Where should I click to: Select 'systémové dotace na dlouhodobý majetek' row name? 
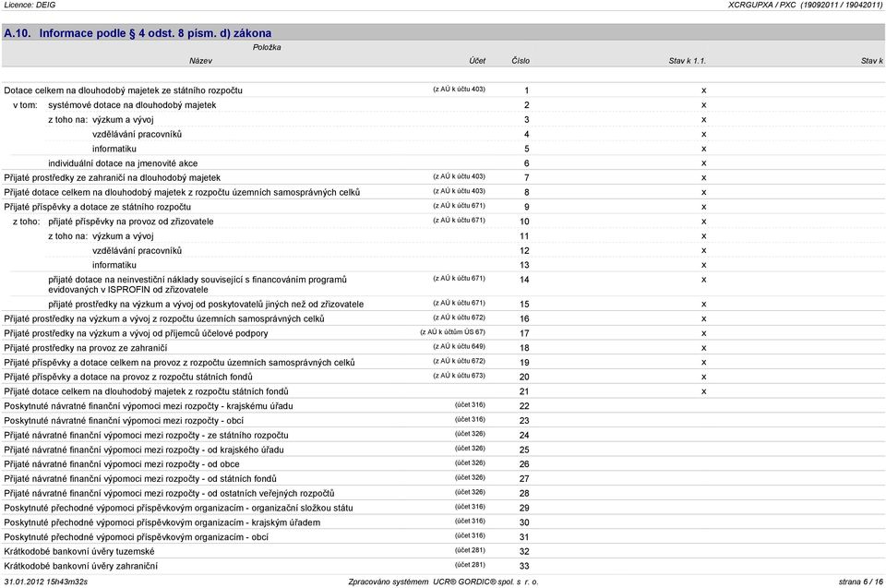tap(132, 105)
